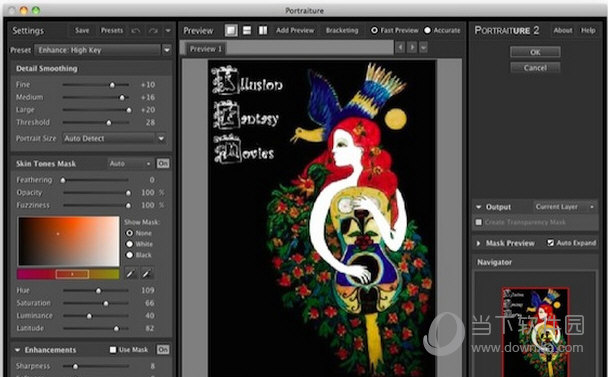Screen dimensions: 608x377
Task: Collapse the Enhancements section triangle
Action: (17, 350)
